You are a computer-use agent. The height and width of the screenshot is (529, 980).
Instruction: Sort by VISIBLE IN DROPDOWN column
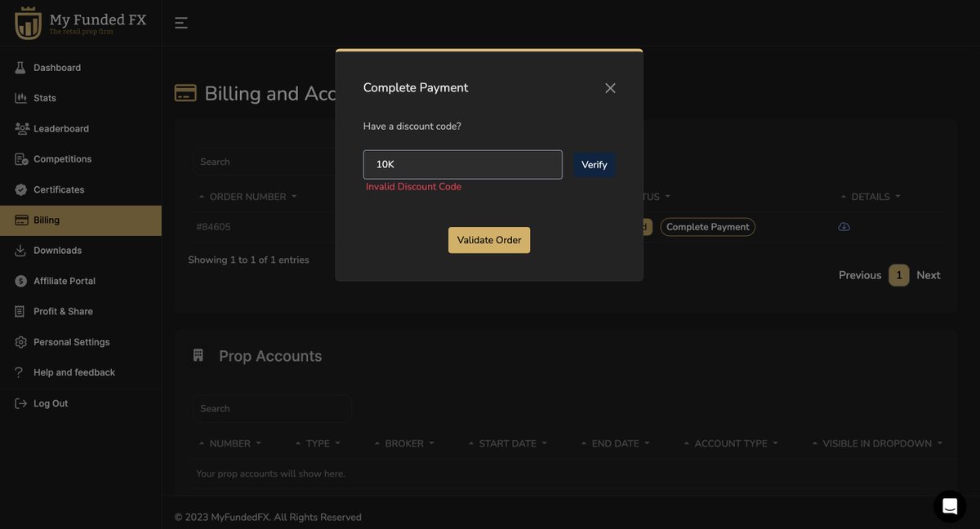click(877, 443)
